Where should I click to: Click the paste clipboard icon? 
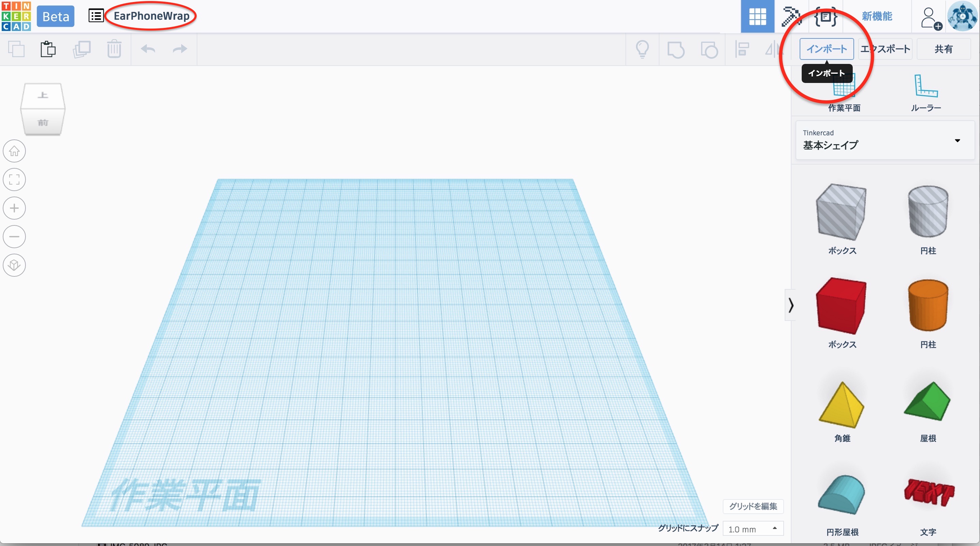click(48, 49)
